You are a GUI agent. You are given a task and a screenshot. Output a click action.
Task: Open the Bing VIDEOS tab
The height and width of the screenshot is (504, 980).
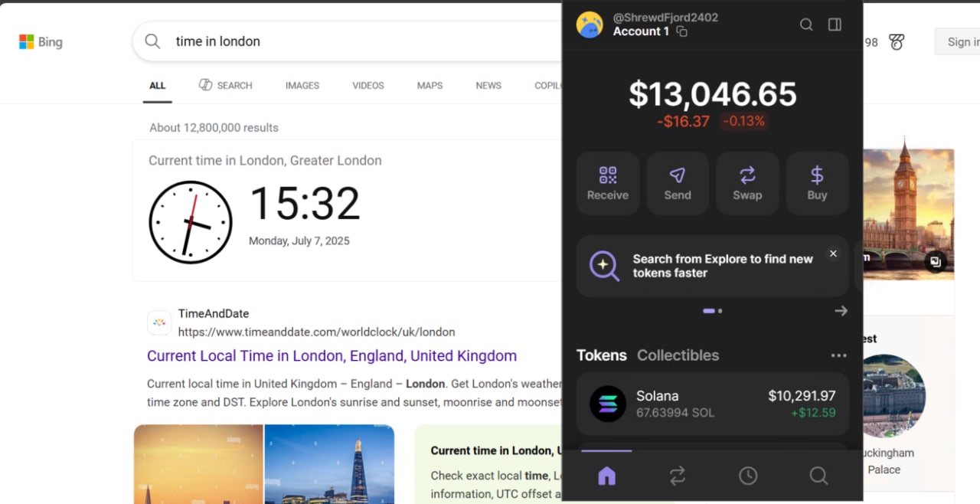pos(367,86)
